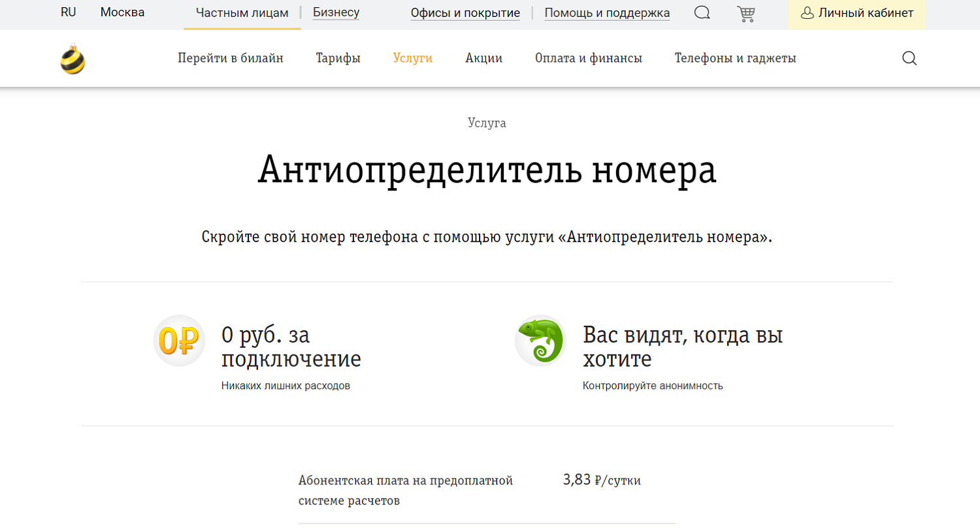Image resolution: width=980 pixels, height=532 pixels.
Task: Open Телефоны и гаджеты menu item
Action: tap(736, 58)
